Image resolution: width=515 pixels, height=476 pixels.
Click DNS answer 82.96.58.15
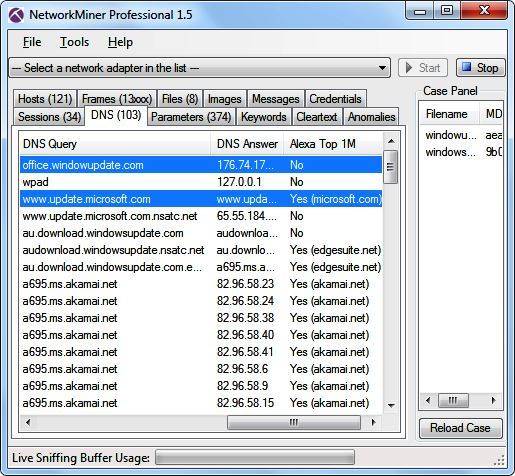point(245,403)
